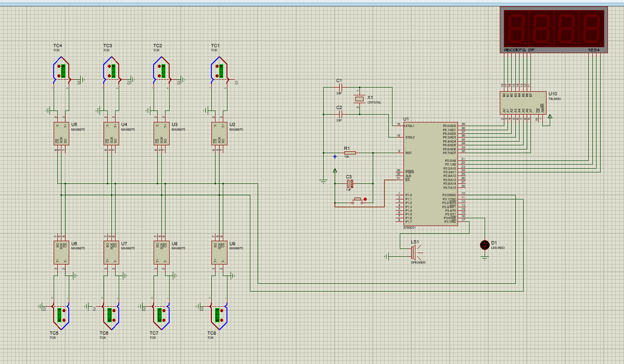Click the U3 MAX6675 chip body

[162, 133]
